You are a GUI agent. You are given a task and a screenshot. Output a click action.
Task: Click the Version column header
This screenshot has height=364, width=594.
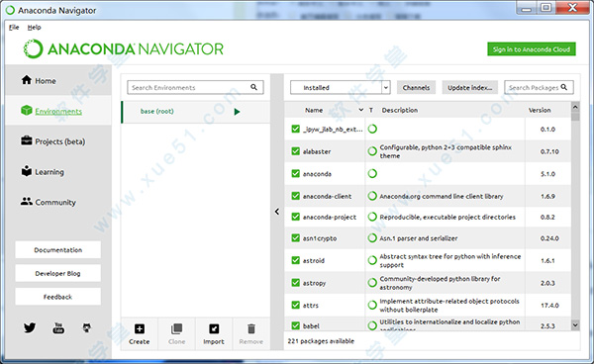pos(540,110)
